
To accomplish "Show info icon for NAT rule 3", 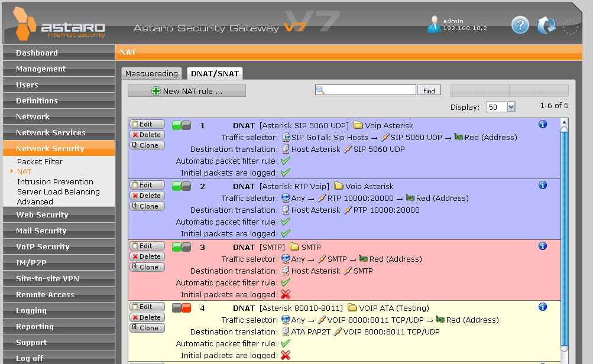I will pyautogui.click(x=542, y=246).
